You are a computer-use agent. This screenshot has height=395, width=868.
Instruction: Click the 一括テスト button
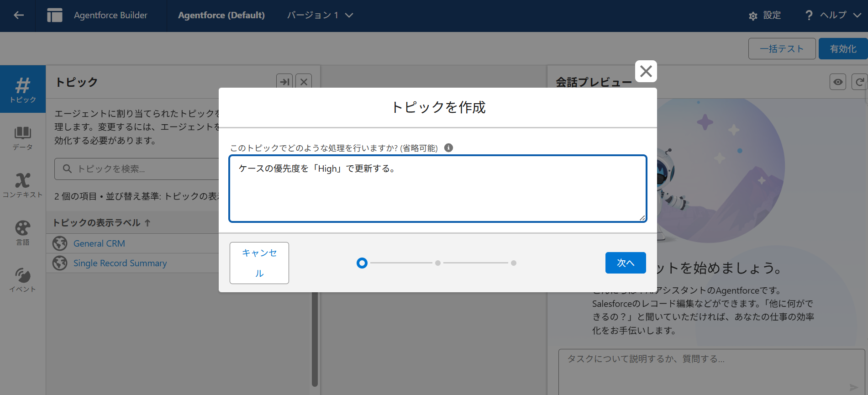(782, 49)
